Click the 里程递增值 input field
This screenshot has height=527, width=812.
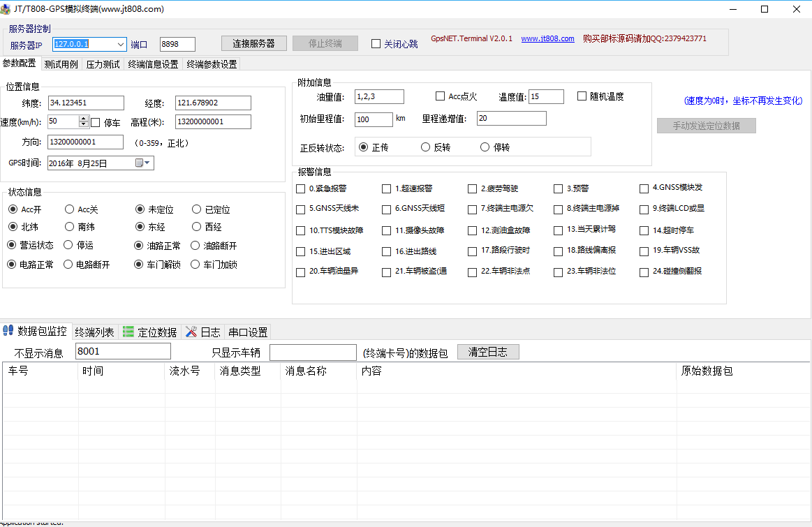coord(512,119)
